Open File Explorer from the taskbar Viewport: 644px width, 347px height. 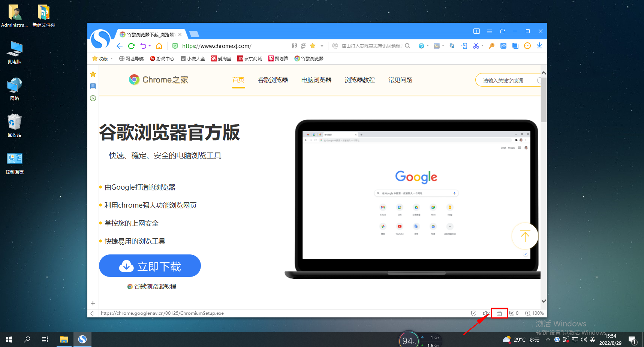[x=64, y=340]
